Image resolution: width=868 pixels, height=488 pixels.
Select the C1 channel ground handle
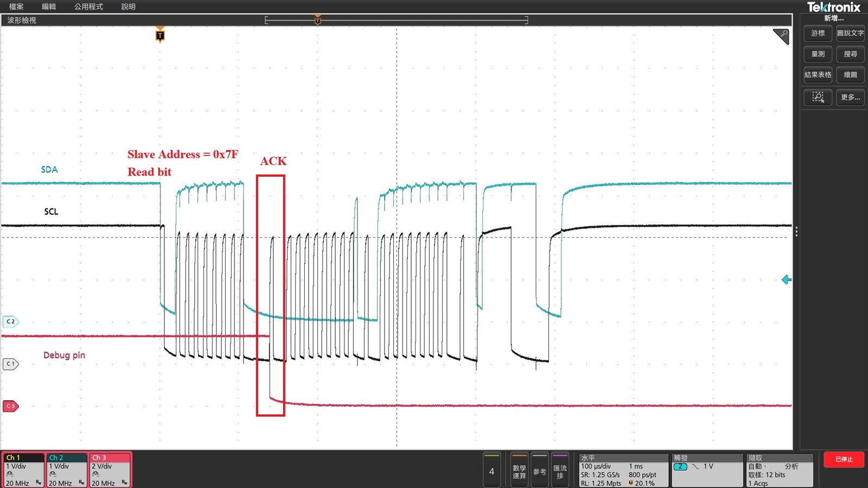click(10, 364)
